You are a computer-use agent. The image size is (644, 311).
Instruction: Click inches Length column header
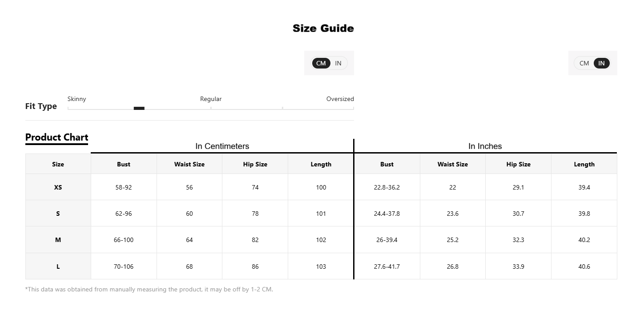tap(584, 164)
